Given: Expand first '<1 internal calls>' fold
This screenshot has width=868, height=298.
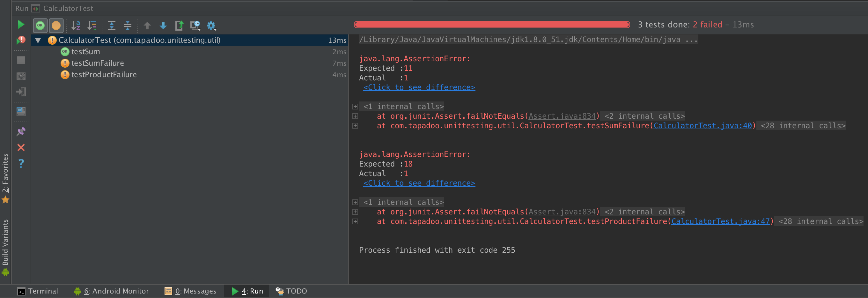Looking at the screenshot, I should [x=355, y=107].
